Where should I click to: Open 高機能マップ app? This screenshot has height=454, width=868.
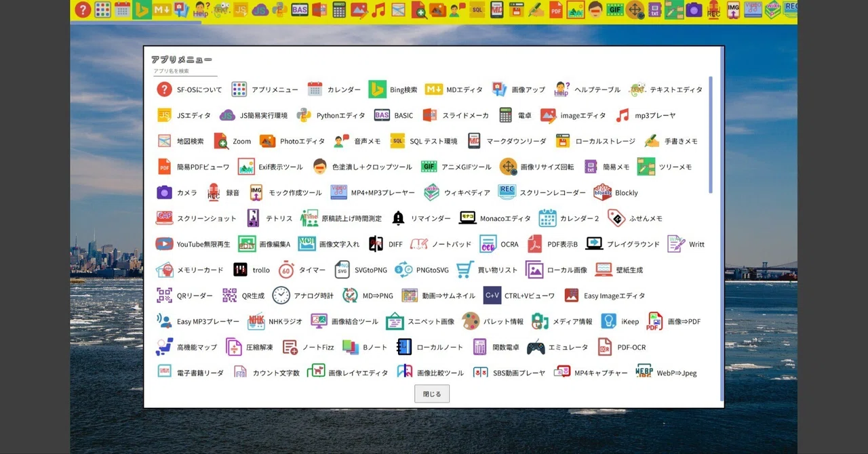(x=186, y=347)
